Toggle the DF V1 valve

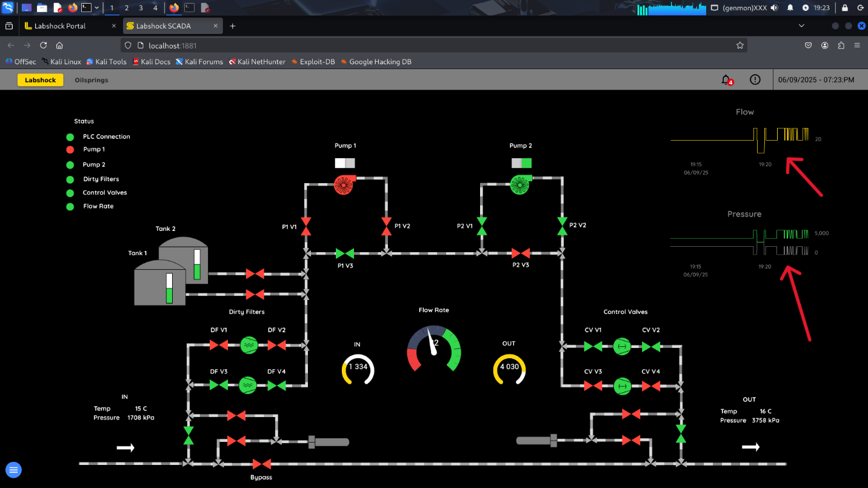coord(218,345)
